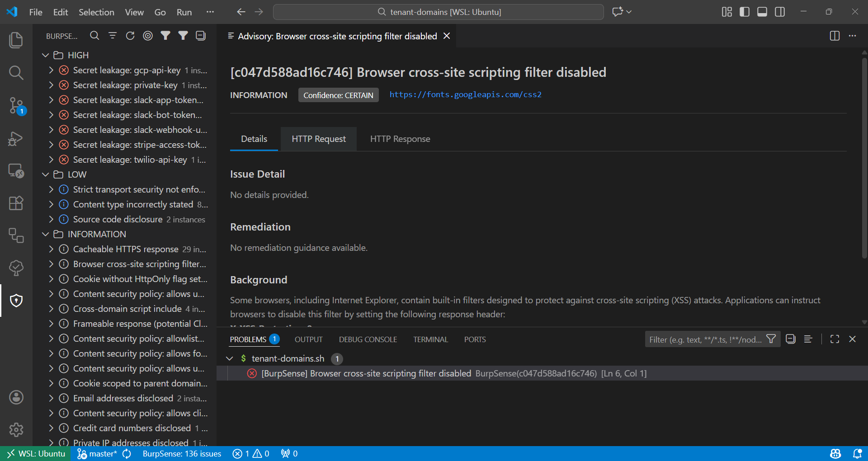Switch to OUTPUT panel tab
868x461 pixels.
[309, 339]
